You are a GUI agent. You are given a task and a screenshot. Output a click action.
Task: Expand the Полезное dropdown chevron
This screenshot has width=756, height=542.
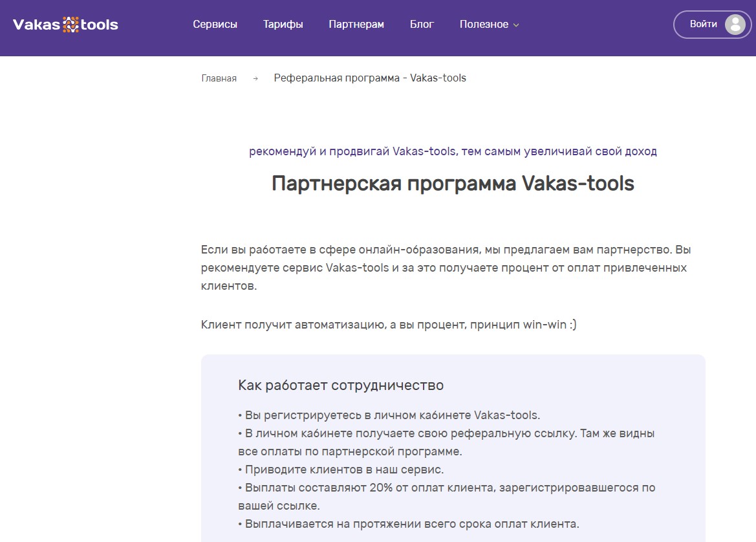pyautogui.click(x=516, y=25)
